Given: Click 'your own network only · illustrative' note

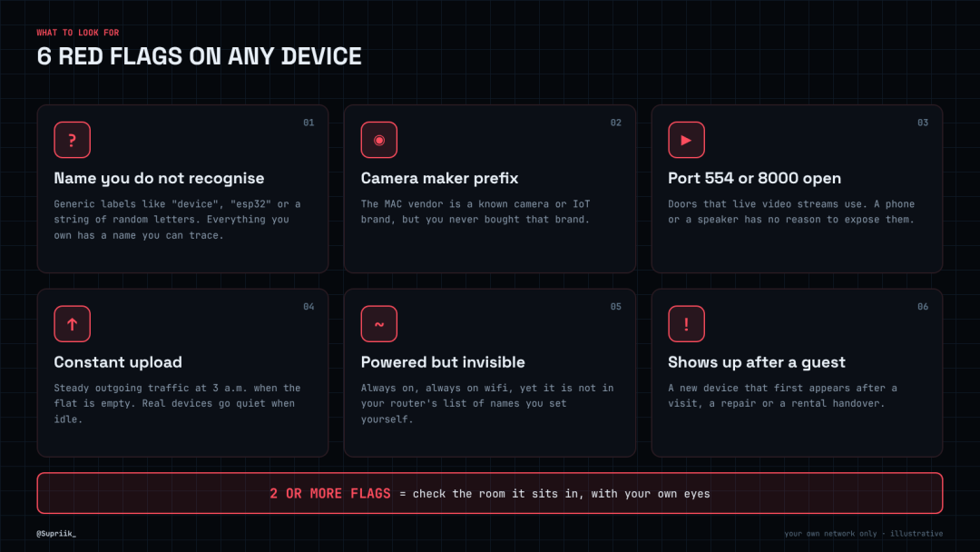Looking at the screenshot, I should point(864,533).
